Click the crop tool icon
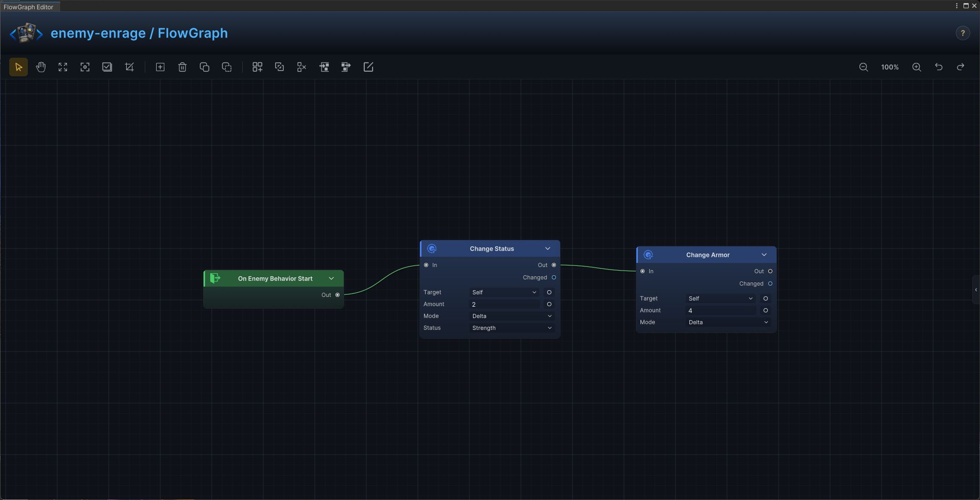This screenshot has height=500, width=980. 129,67
